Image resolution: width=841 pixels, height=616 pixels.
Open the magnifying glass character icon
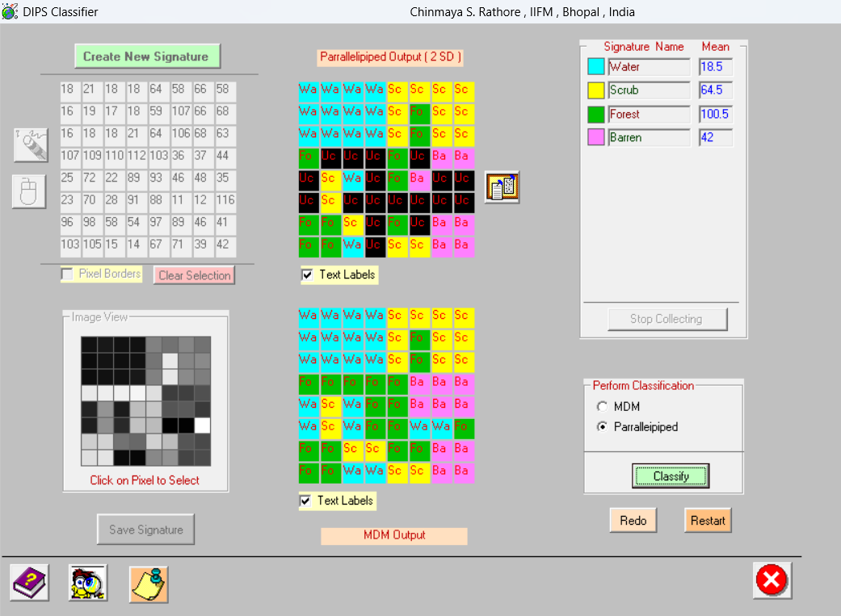[x=88, y=583]
